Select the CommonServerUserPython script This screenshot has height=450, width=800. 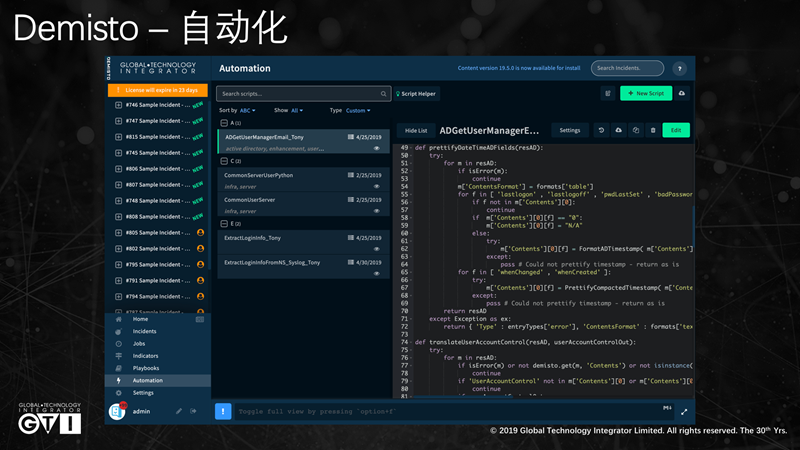(303, 180)
